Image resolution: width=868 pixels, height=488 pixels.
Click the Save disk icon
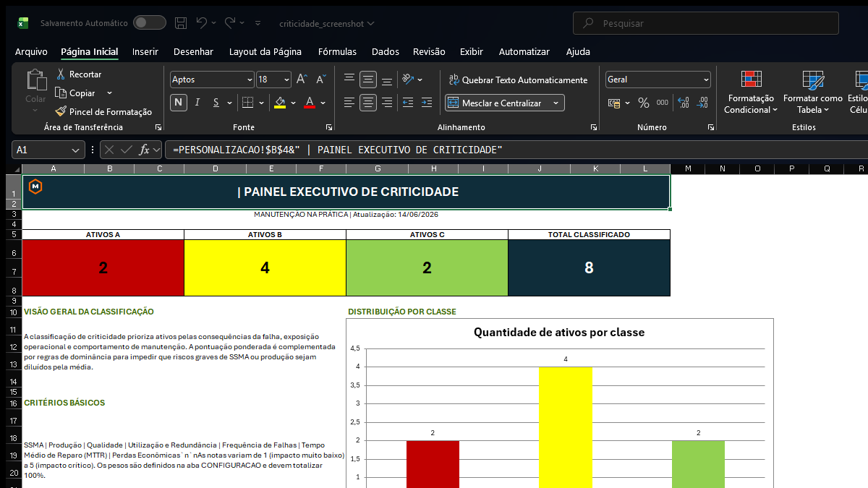coord(181,23)
